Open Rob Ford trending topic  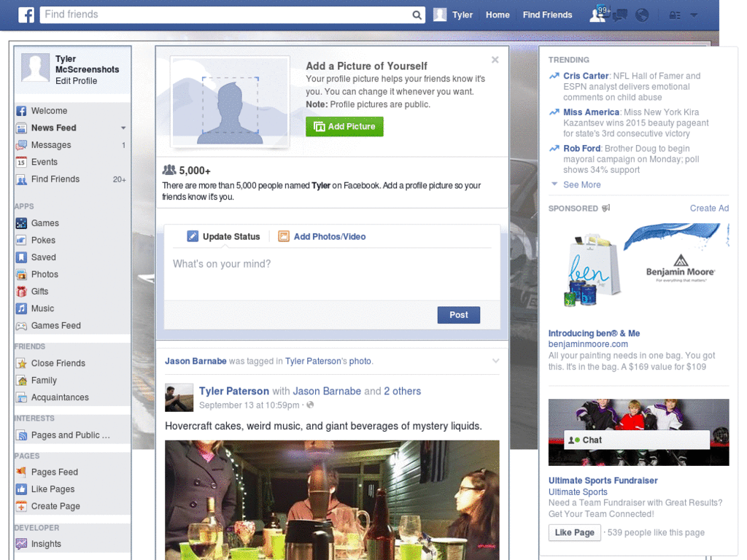coord(581,148)
